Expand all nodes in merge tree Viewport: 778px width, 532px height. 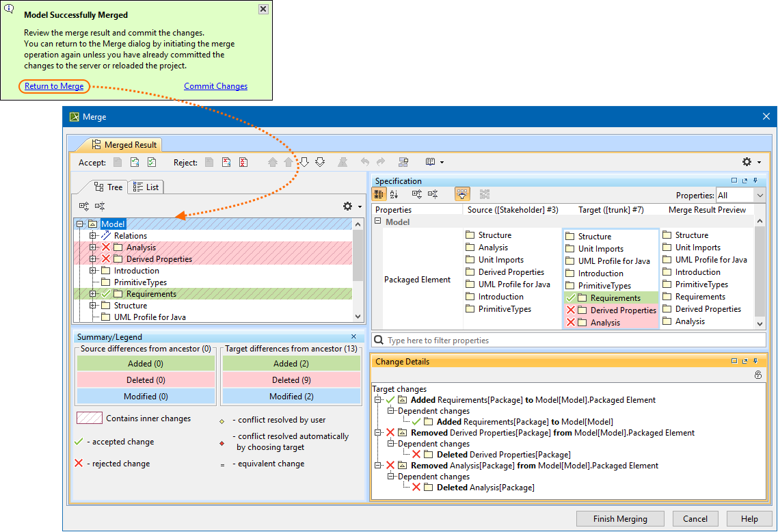[84, 206]
